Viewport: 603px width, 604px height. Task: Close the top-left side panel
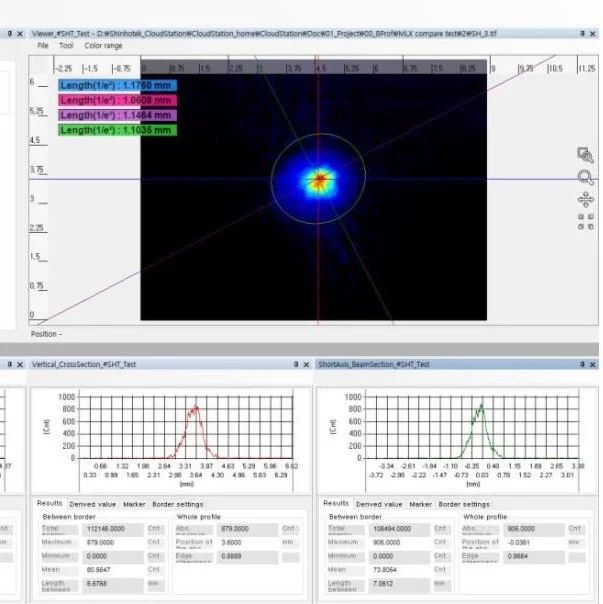point(20,34)
